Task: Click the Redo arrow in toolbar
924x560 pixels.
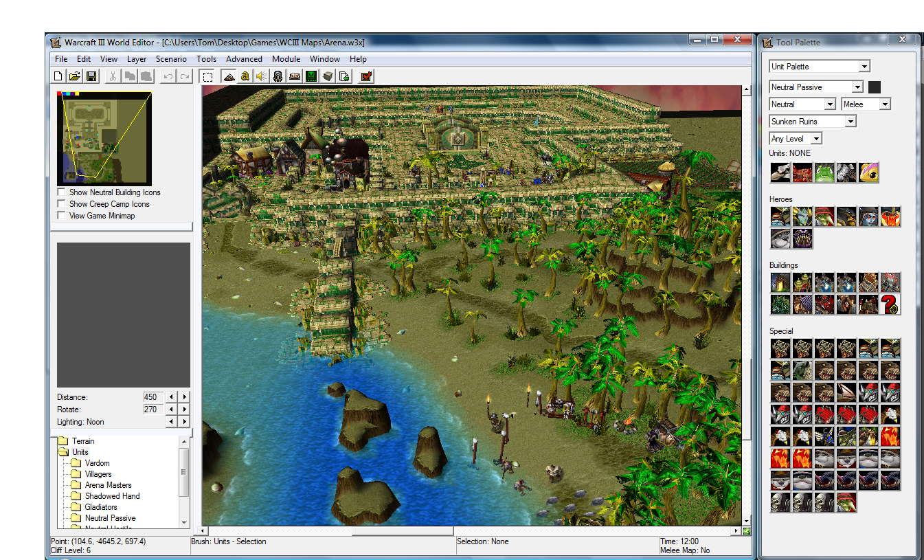Action: 184,76
